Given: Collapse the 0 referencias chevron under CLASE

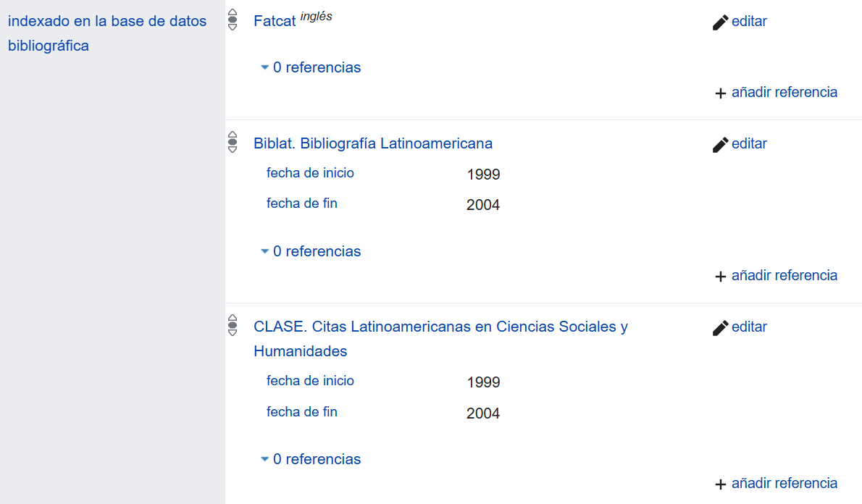Looking at the screenshot, I should (264, 459).
